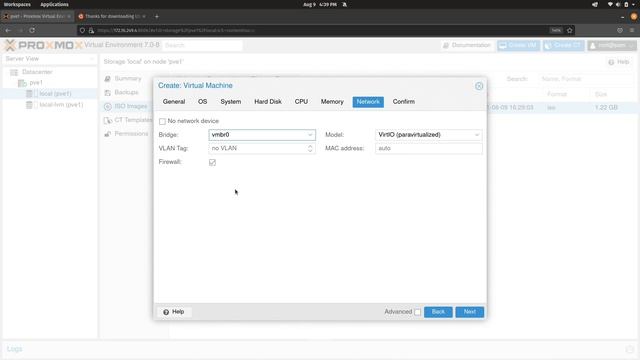640x360 pixels.
Task: Go to the Hard Disk tab
Action: click(x=268, y=102)
